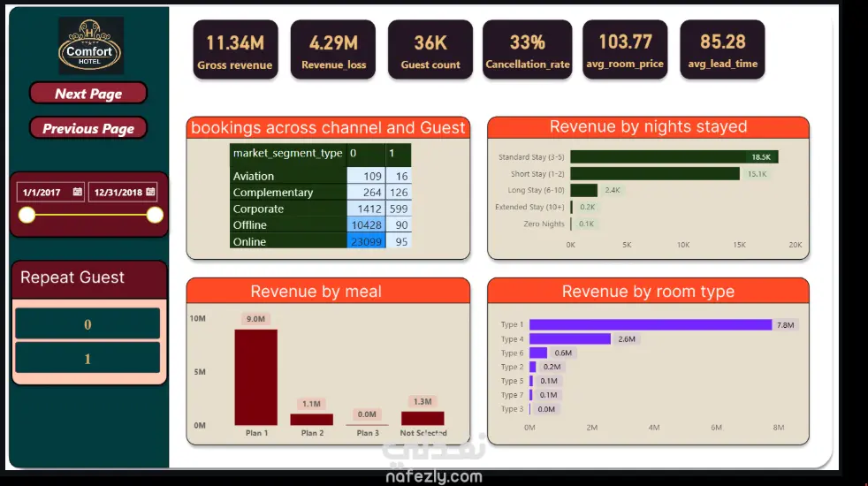868x486 pixels.
Task: Click the 11.34M Gross revenue card
Action: (x=235, y=49)
